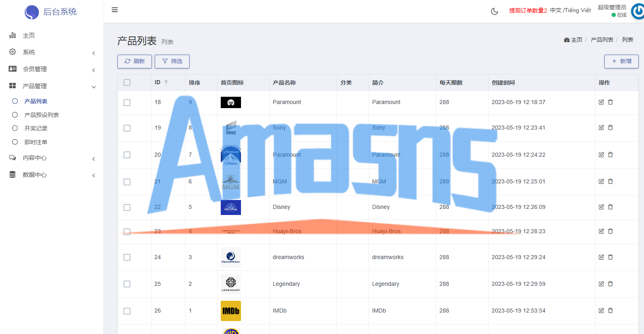Screen dimensions: 644x334
Task: Edit the Paramount row with ID 18
Action: [601, 102]
